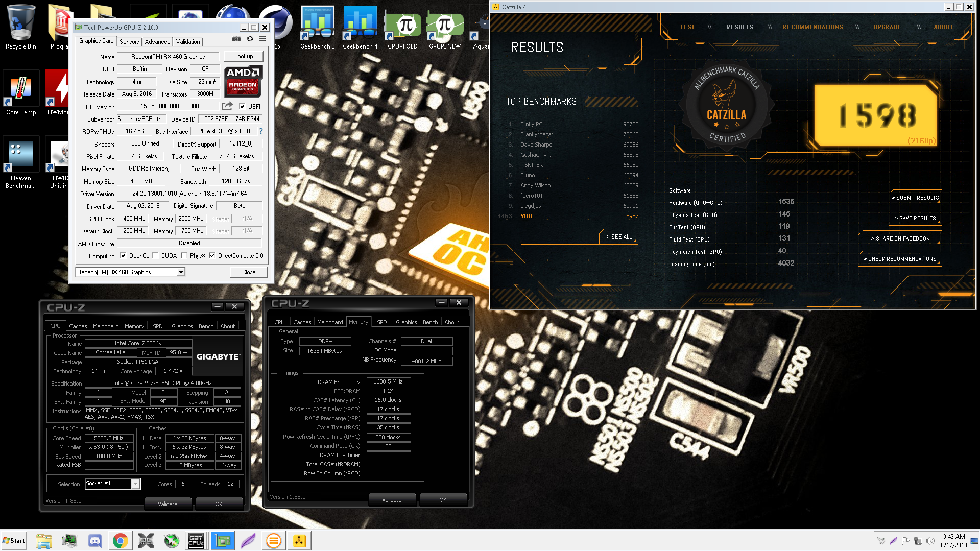
Task: Click the Driver Version value field
Action: [189, 194]
